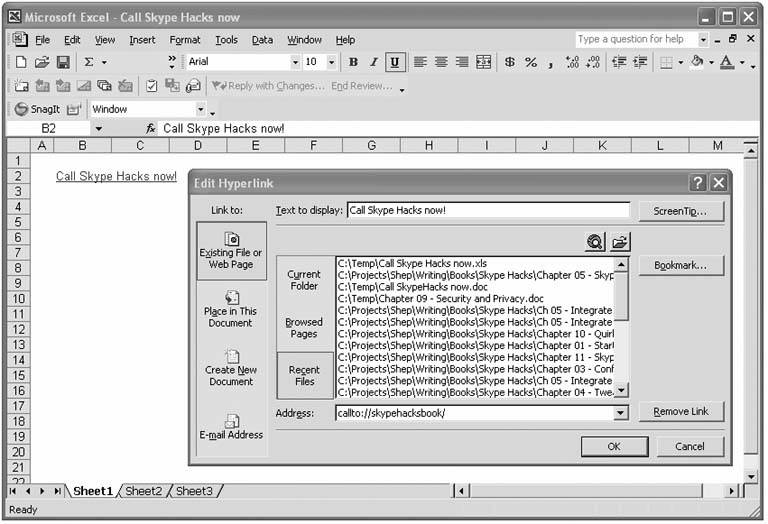This screenshot has width=768, height=524.
Task: Open the font size dropdown
Action: [x=332, y=62]
